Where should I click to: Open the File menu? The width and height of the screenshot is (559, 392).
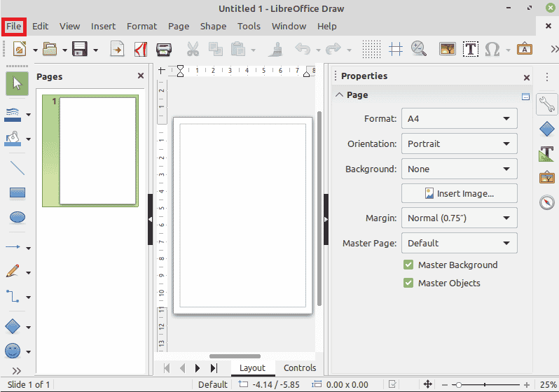14,27
